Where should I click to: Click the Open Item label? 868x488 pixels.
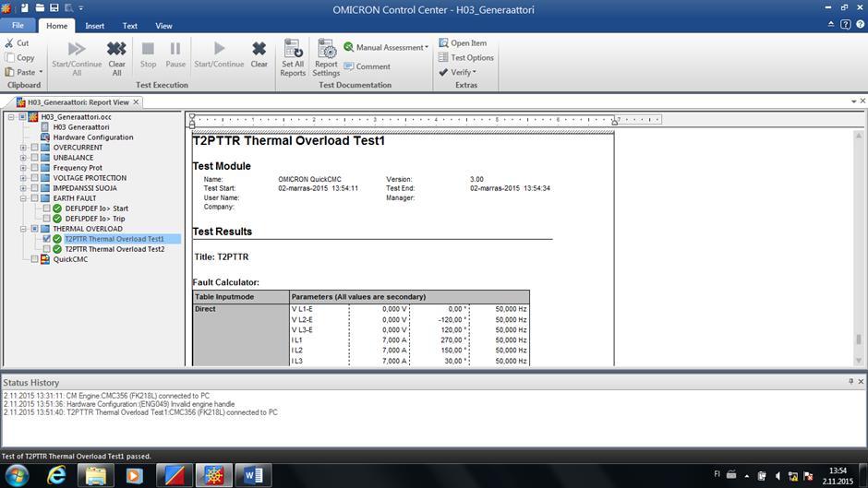click(x=468, y=42)
